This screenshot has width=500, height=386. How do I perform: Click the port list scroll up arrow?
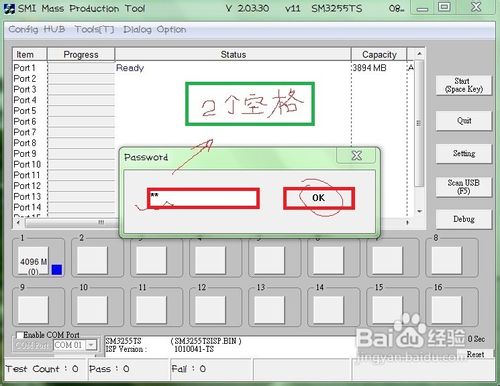[x=419, y=54]
